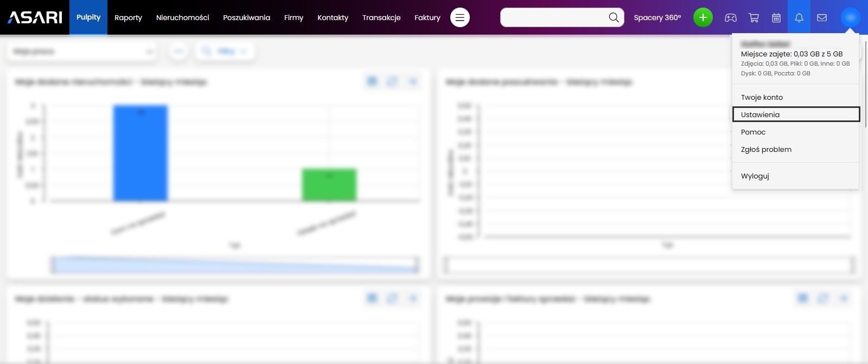Image resolution: width=868 pixels, height=364 pixels.
Task: Open the calendar icon
Action: click(x=776, y=17)
